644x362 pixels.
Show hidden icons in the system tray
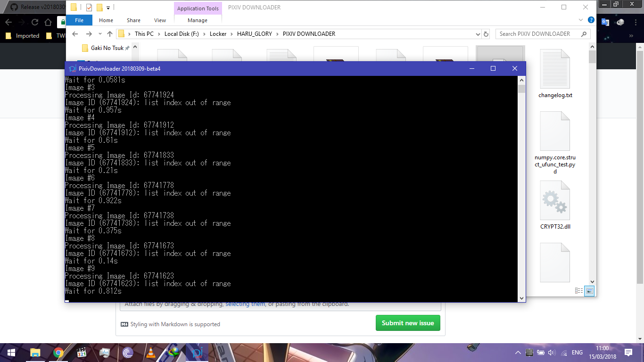[518, 352]
